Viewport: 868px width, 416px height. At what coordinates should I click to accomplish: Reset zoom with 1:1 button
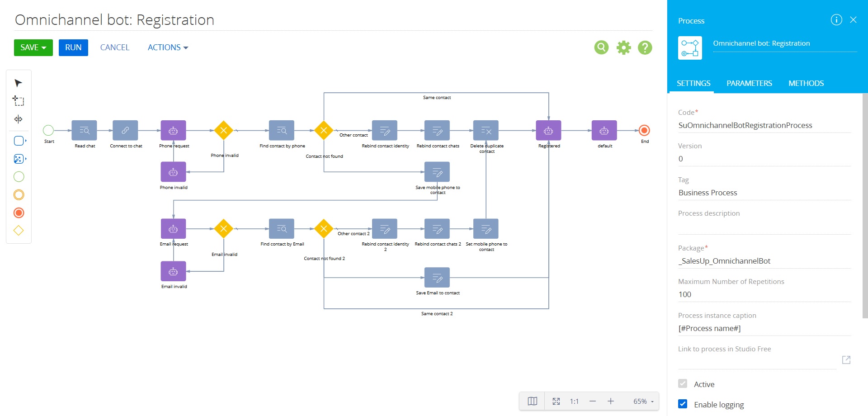[574, 402]
